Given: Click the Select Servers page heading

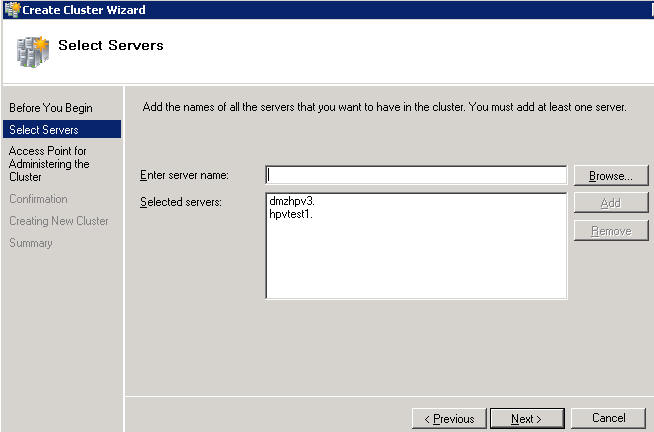Looking at the screenshot, I should click(111, 45).
